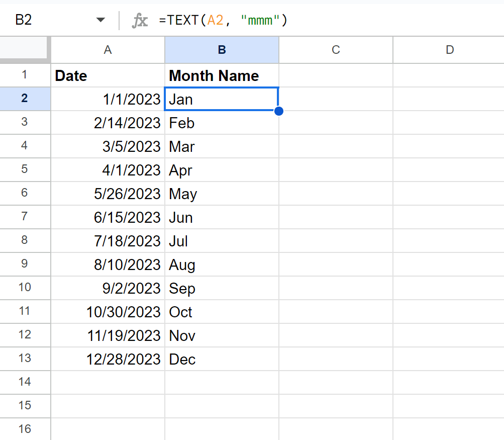504x440 pixels.
Task: Select the 'Dec' cell
Action: point(222,359)
